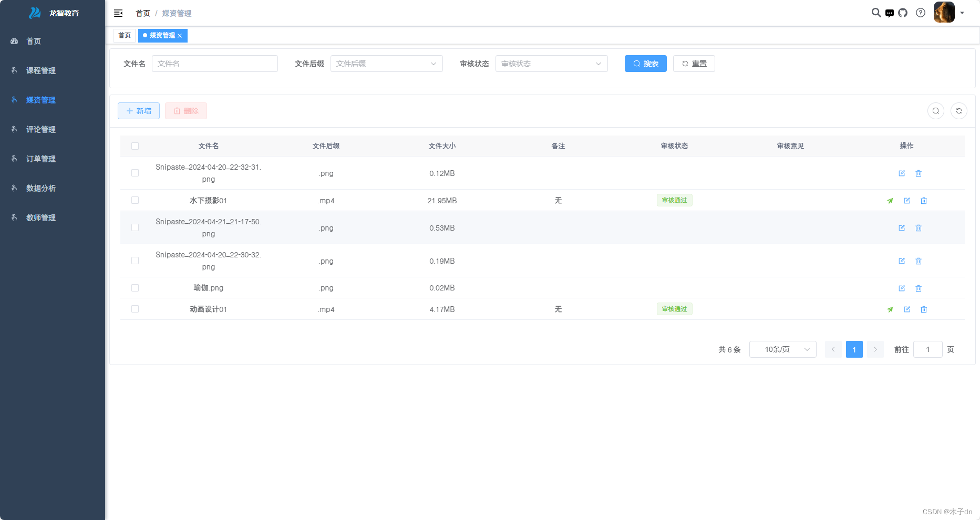The height and width of the screenshot is (520, 980).
Task: Click the 删除 batch delete button
Action: point(186,111)
